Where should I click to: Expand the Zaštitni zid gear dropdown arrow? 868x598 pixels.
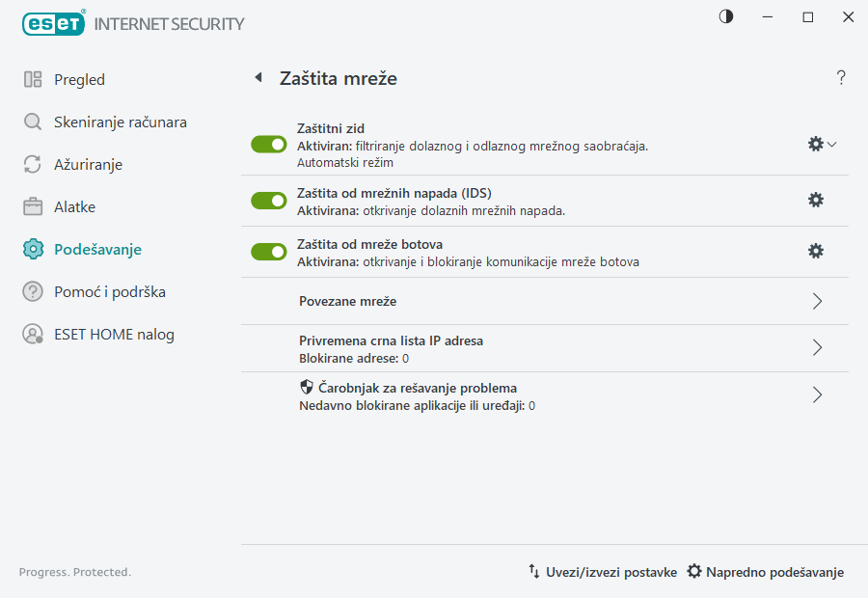[x=831, y=143]
